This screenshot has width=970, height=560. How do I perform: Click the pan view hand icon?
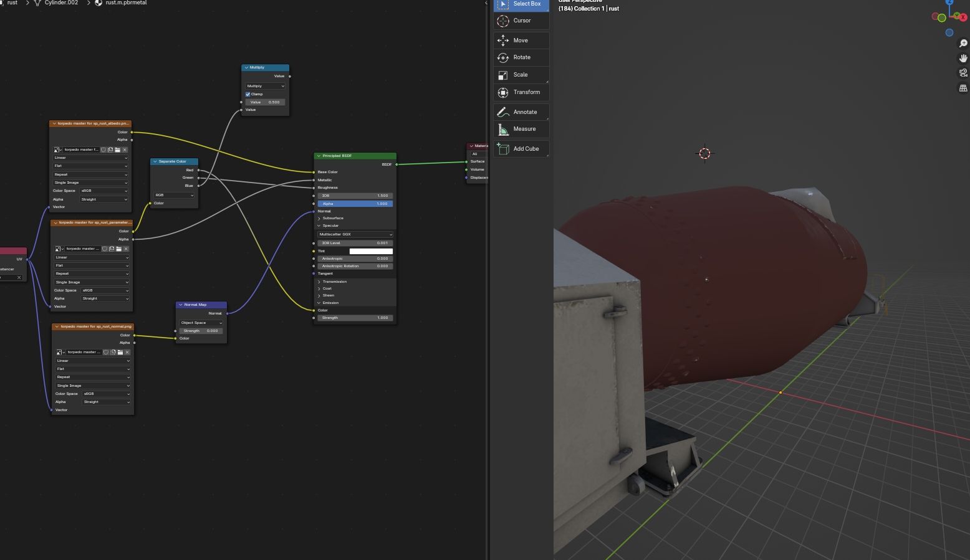963,58
